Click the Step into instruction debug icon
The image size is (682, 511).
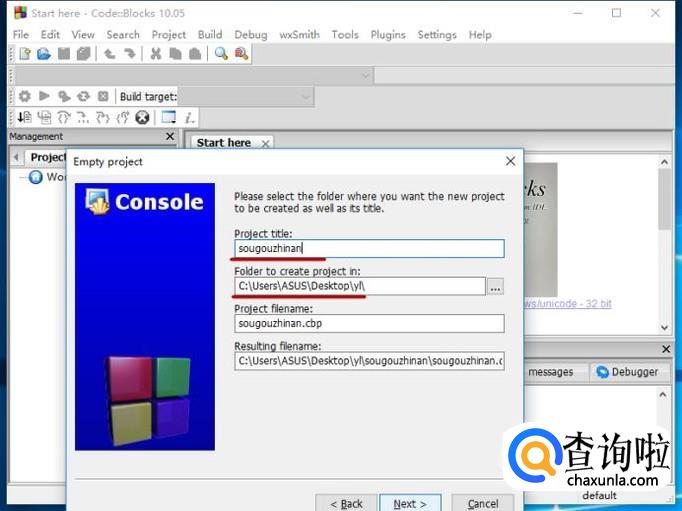(123, 117)
